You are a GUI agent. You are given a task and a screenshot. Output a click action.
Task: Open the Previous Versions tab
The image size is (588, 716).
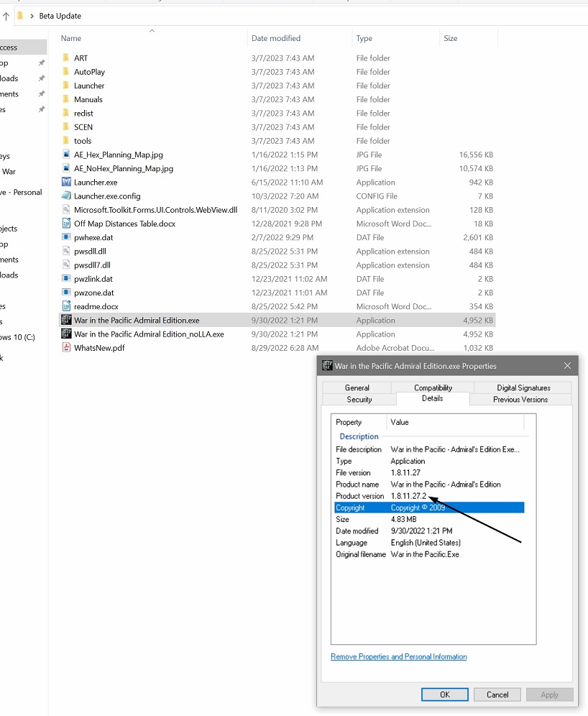[520, 400]
